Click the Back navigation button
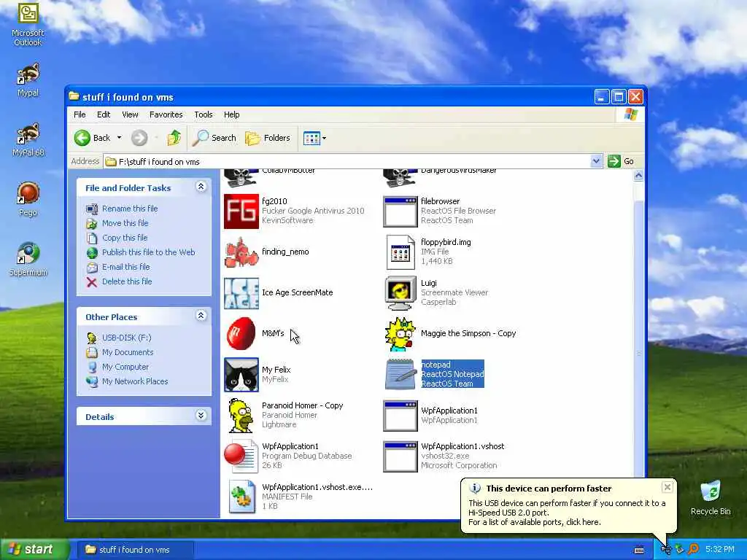747x560 pixels. tap(93, 138)
